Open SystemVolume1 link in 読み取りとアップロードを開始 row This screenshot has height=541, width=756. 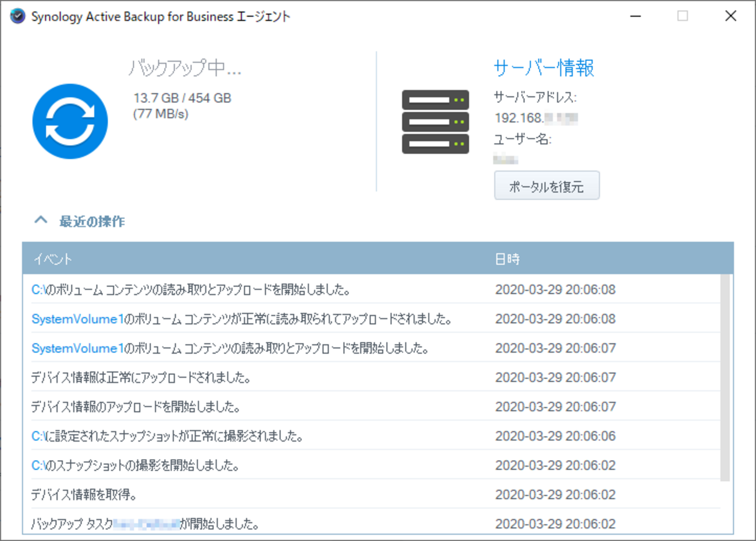78,348
